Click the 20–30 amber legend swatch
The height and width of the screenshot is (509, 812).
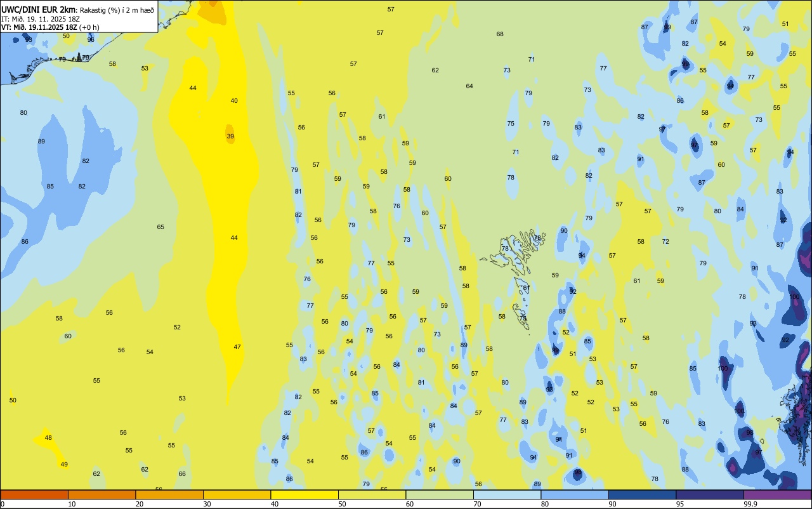(x=169, y=494)
